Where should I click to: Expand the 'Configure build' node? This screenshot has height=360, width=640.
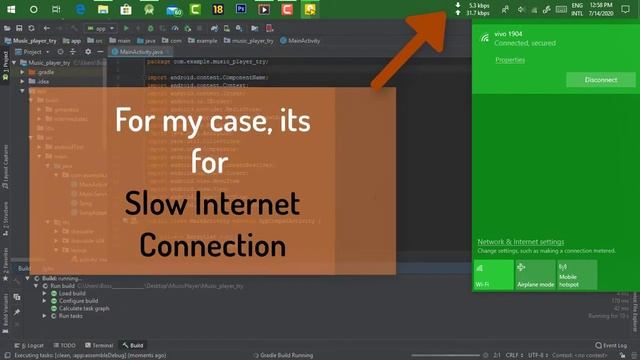click(x=44, y=301)
